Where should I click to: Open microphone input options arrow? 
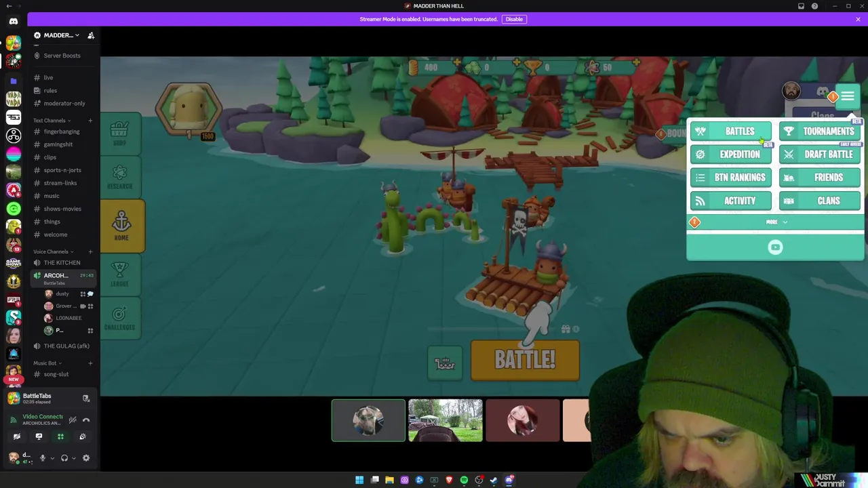coord(52,458)
